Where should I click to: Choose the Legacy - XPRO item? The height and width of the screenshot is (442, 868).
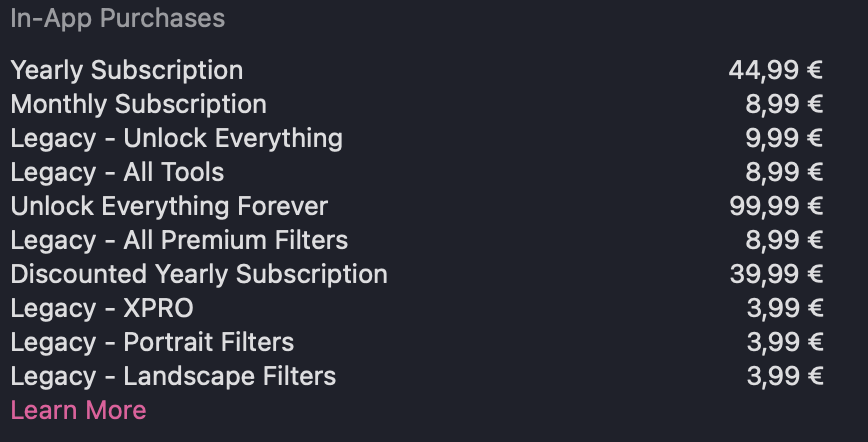[102, 308]
